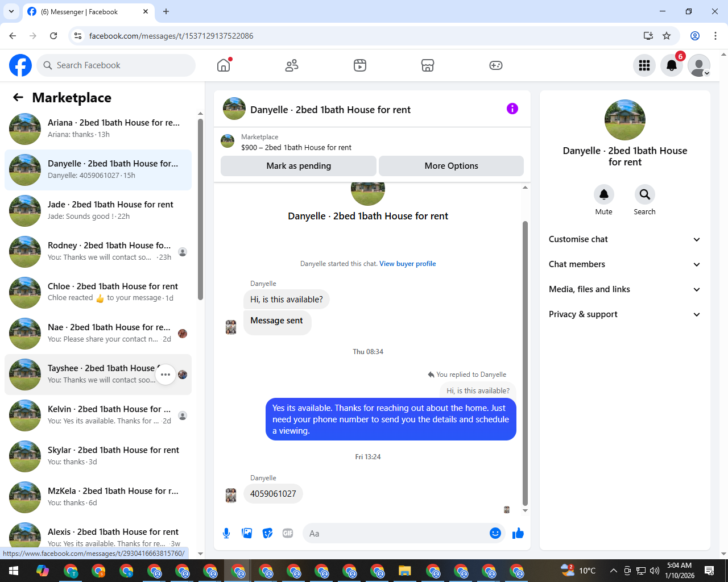The width and height of the screenshot is (728, 582).
Task: Open the taskbar clock showing 5:04 AM
Action: coord(680,571)
